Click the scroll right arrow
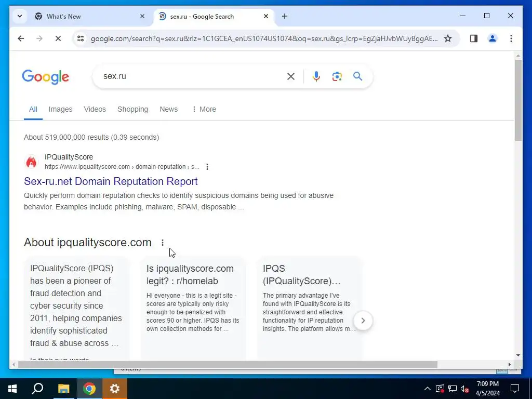The width and height of the screenshot is (532, 399). point(509,364)
